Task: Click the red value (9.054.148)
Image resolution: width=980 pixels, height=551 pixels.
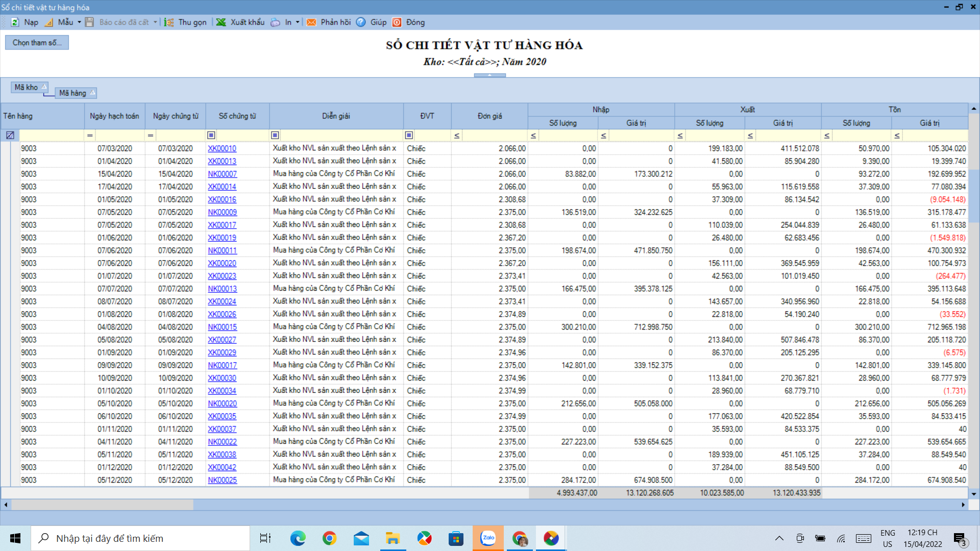Action: [947, 199]
